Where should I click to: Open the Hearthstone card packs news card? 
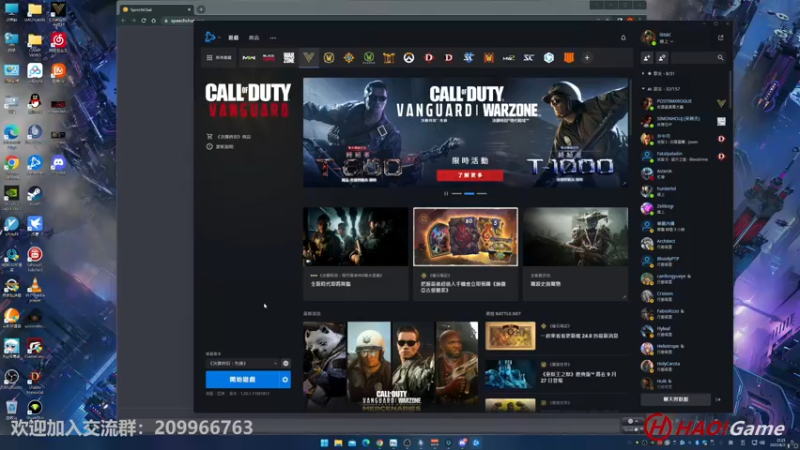pyautogui.click(x=465, y=254)
